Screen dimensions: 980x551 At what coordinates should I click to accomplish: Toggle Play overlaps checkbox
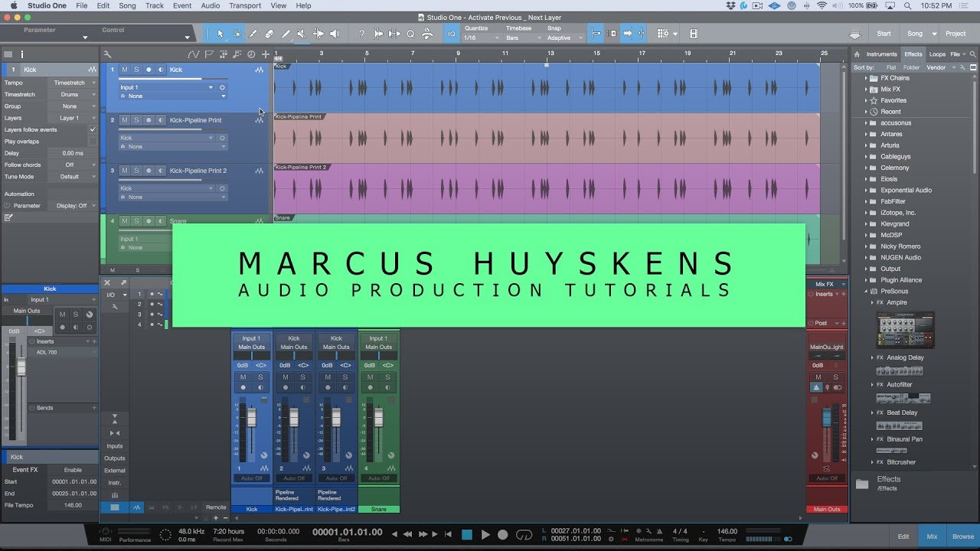[x=93, y=142]
